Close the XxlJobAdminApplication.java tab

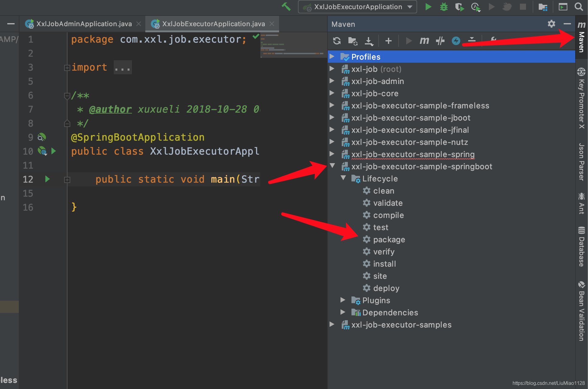139,24
